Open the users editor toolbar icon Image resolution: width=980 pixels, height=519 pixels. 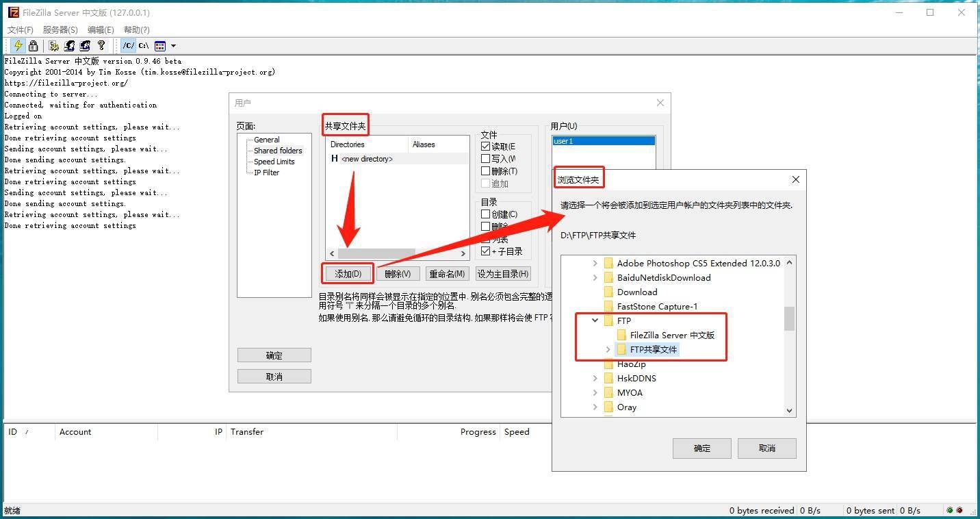(69, 46)
